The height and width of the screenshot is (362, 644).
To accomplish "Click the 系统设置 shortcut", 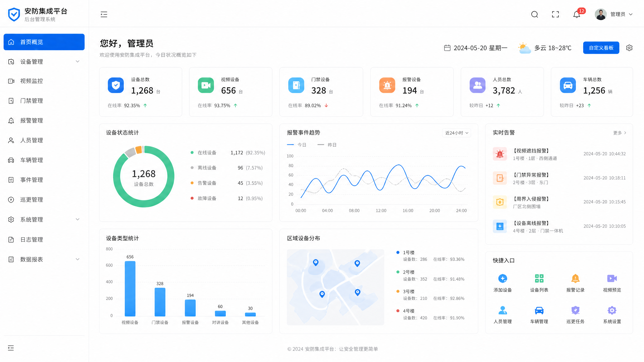I will [612, 315].
